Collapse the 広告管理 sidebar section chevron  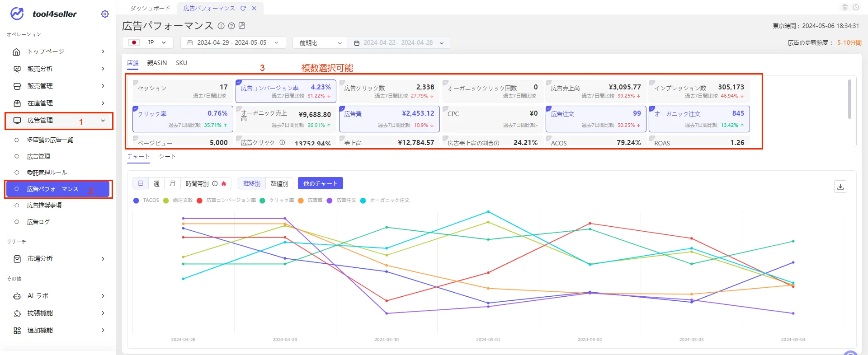coord(103,121)
